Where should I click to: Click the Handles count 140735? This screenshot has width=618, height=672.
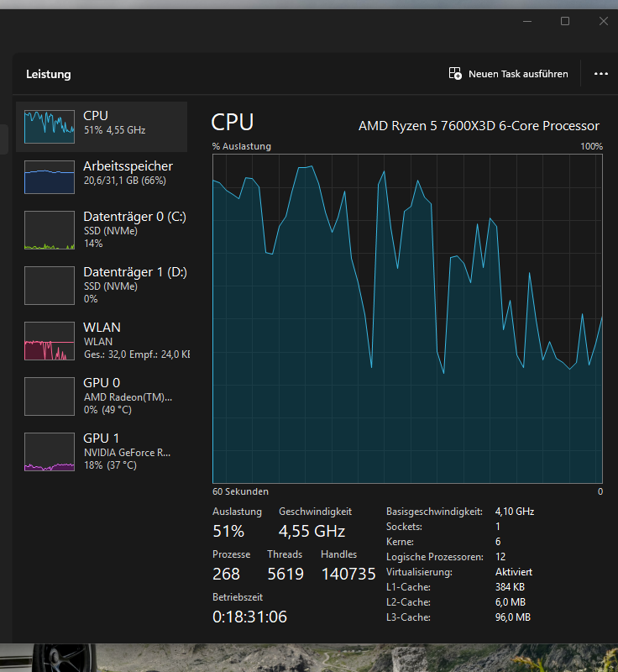(x=348, y=574)
